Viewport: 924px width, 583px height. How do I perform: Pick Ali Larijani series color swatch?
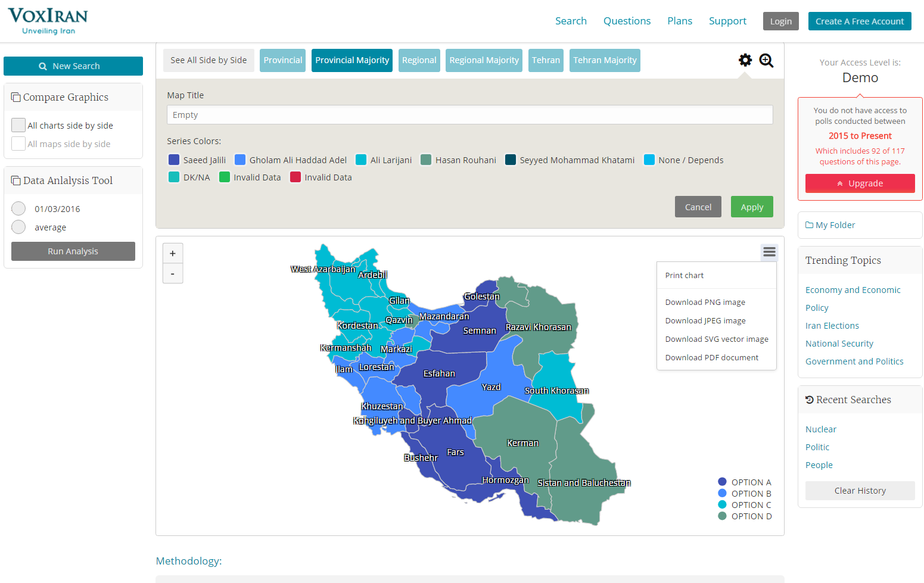coord(361,160)
